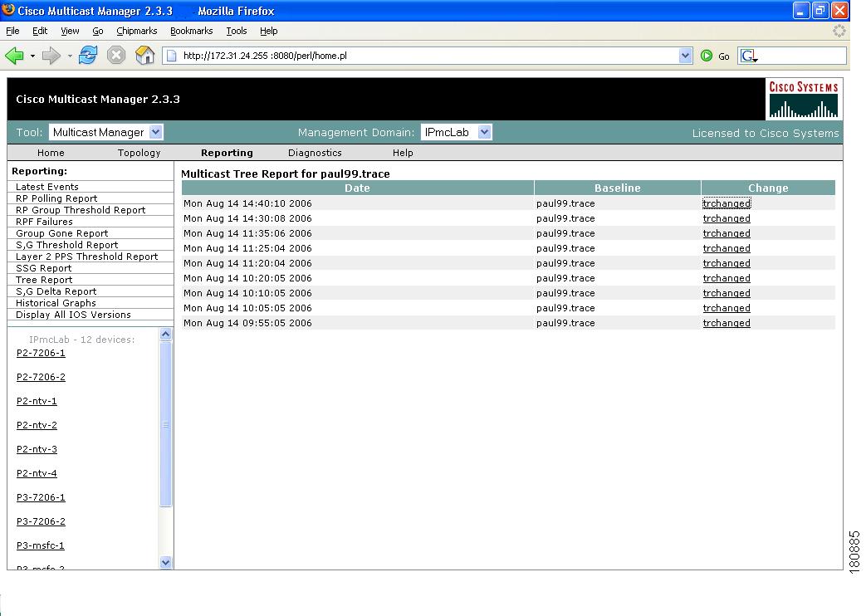Click the Change column header

(768, 188)
